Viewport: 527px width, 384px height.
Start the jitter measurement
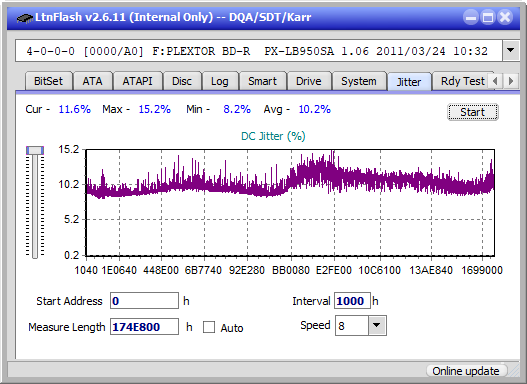click(x=473, y=112)
